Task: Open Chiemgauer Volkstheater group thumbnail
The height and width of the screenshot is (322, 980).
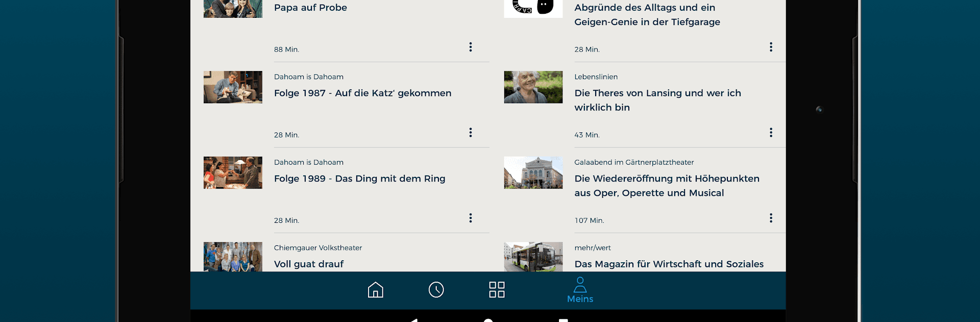Action: (233, 257)
